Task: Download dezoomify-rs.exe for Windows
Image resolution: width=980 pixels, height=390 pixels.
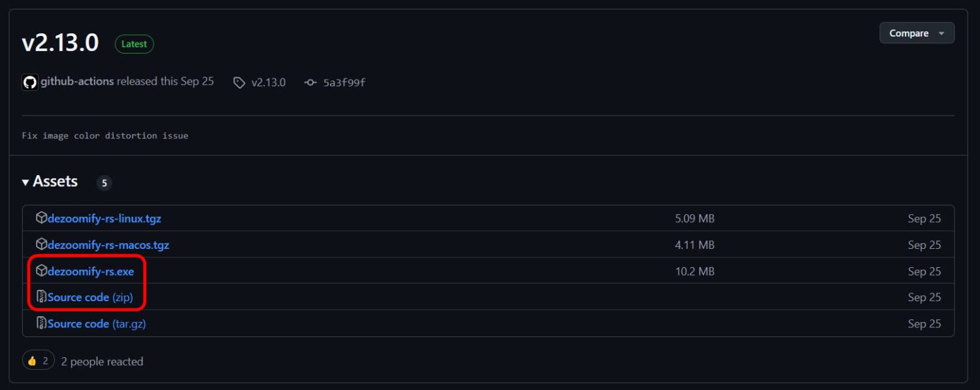Action: [x=91, y=271]
